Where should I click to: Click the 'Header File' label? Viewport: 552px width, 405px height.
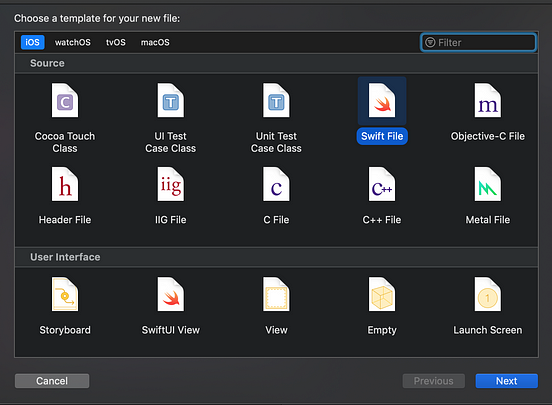point(65,220)
